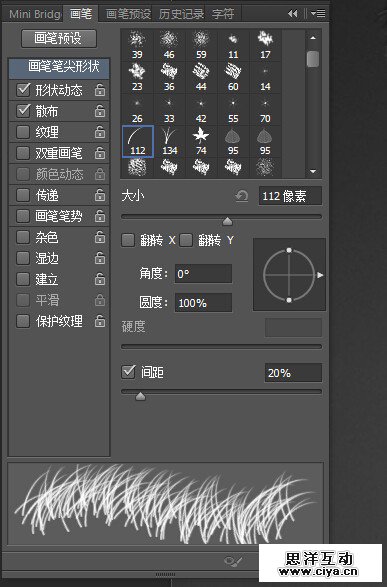Toggle the lock icon for 湿边
This screenshot has height=587, width=387.
[100, 258]
